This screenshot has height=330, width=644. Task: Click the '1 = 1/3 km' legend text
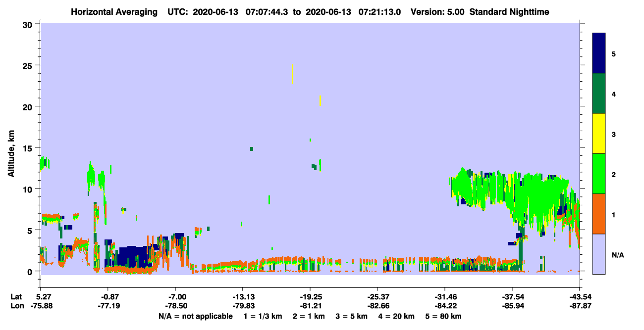(x=263, y=316)
